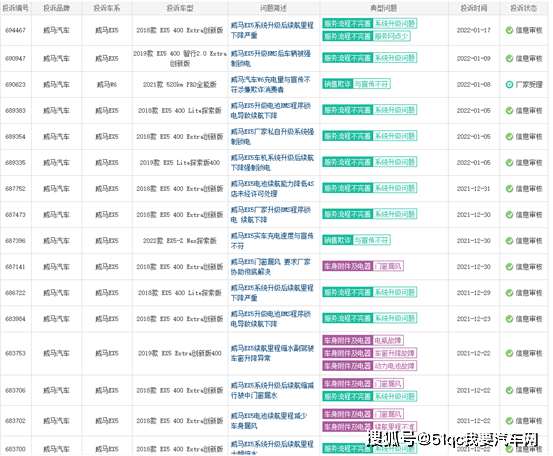The height and width of the screenshot is (456, 553).
Task: Click complaint number 690623
Action: [16, 85]
